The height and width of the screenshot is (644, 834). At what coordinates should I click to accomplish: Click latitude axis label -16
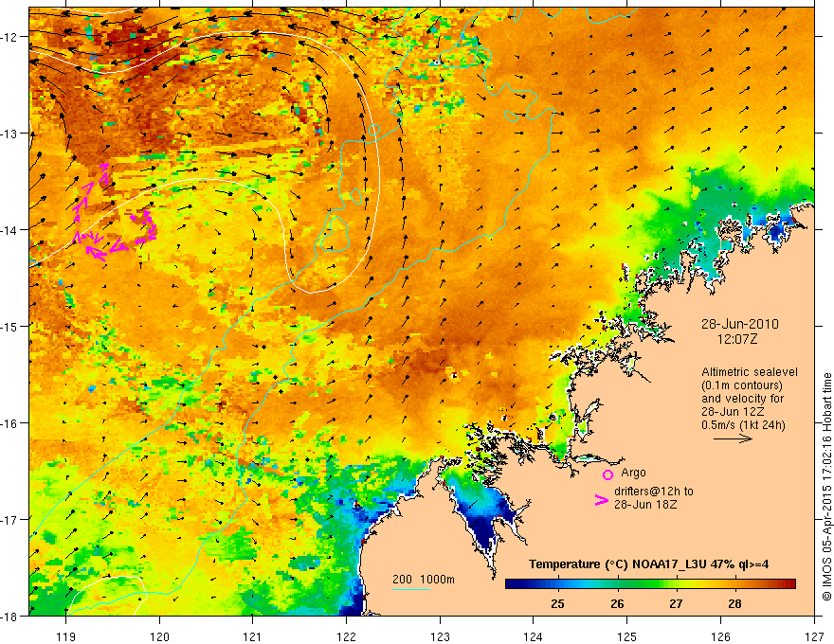point(10,423)
